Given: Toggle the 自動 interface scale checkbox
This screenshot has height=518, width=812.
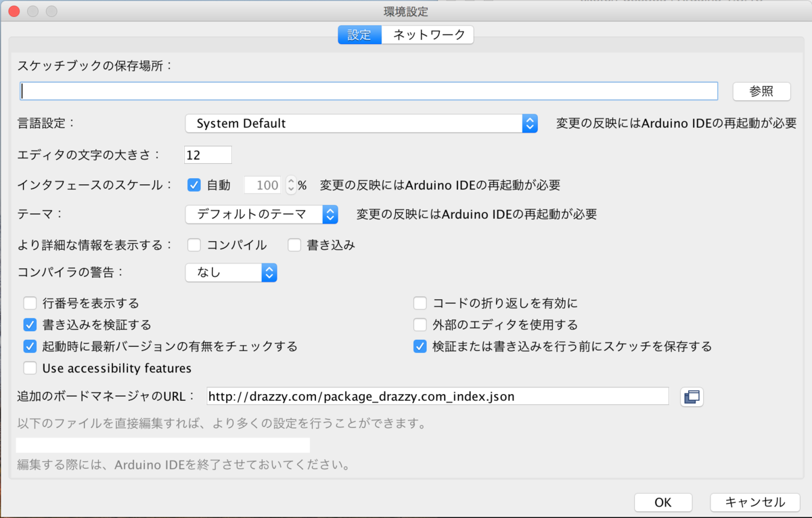Looking at the screenshot, I should tap(195, 184).
